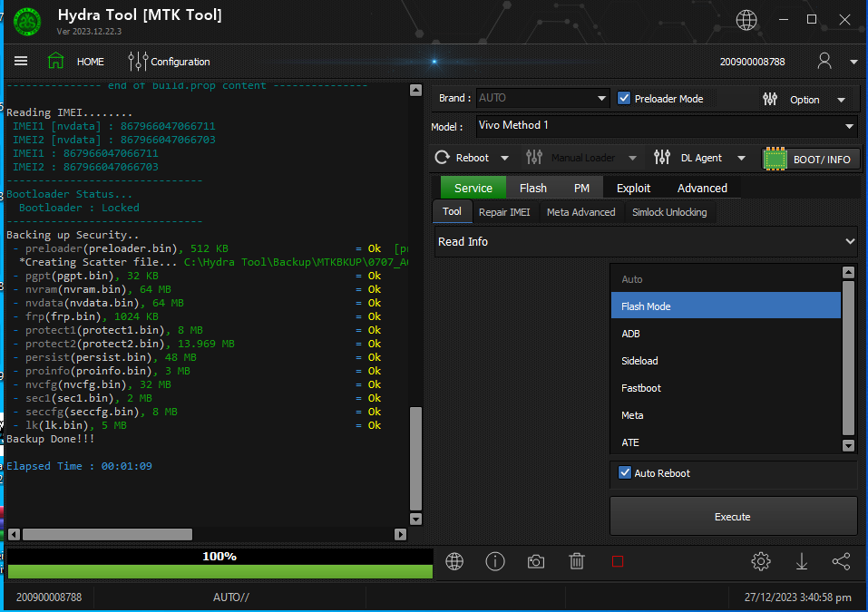The width and height of the screenshot is (868, 612).
Task: Select the Tool sub-tab
Action: point(452,211)
